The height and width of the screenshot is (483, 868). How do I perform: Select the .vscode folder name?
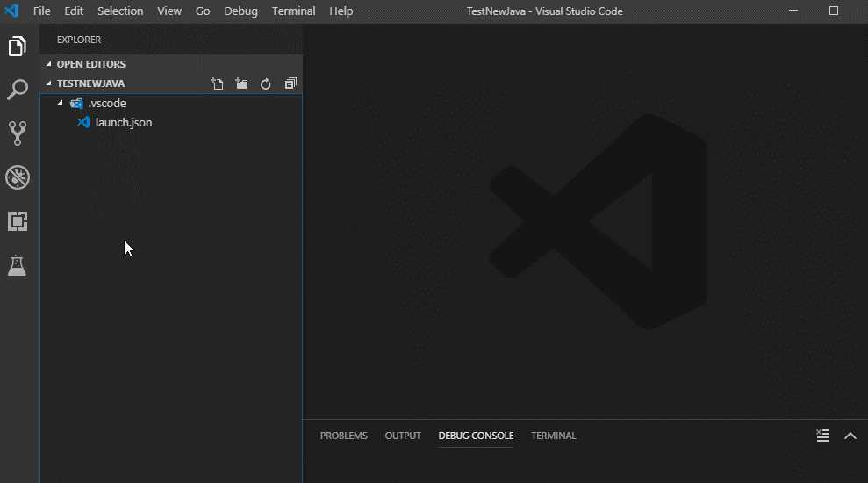coord(107,103)
